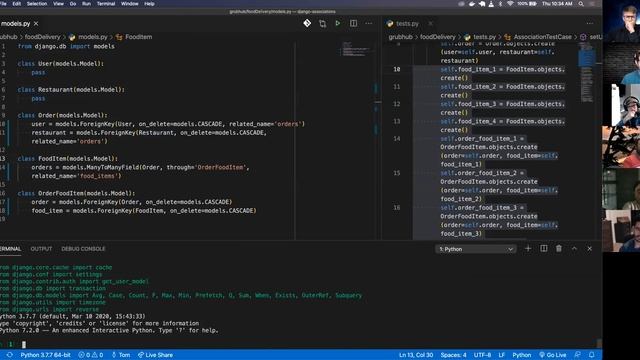This screenshot has height=360, width=640.
Task: Click models.py breadcrumb segment
Action: pyautogui.click(x=92, y=37)
